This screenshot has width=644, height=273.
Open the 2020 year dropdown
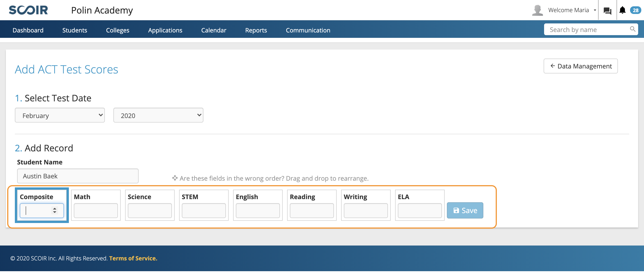158,115
